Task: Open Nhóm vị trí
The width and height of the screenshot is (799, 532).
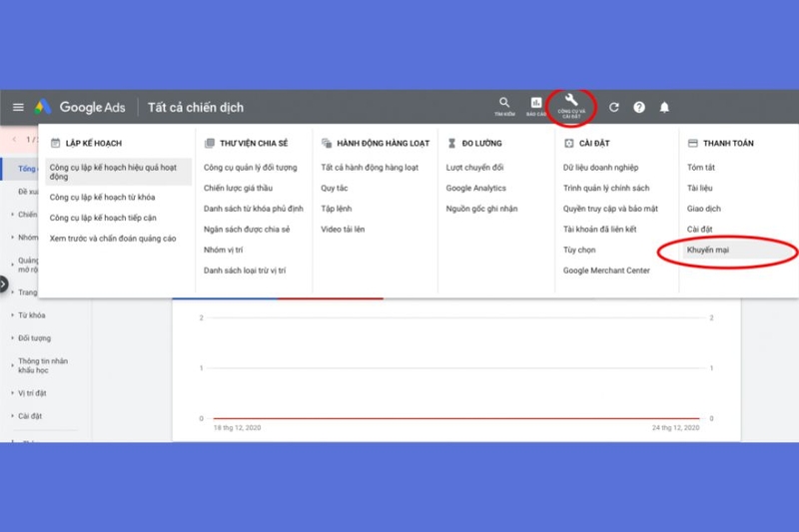Action: 223,250
